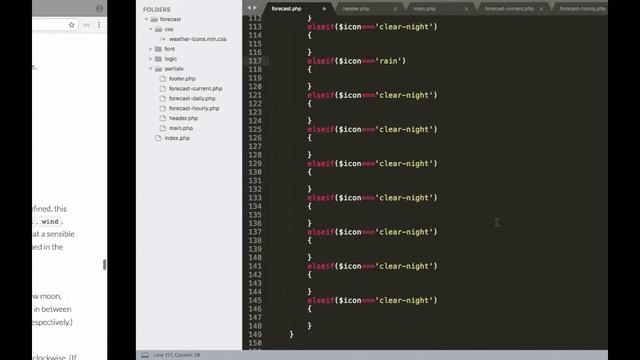Screen dimensions: 640x360
Task: Click the font folder icon
Action: coord(158,49)
